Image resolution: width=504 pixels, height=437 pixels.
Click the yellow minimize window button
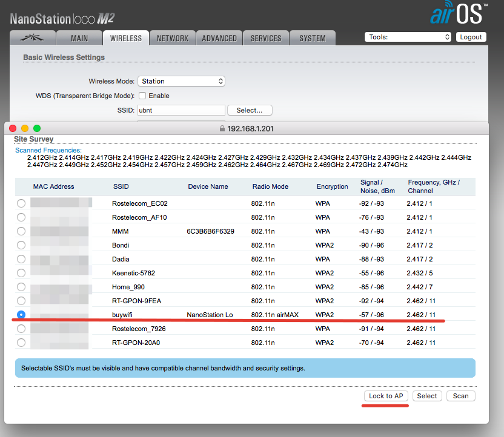[x=25, y=128]
